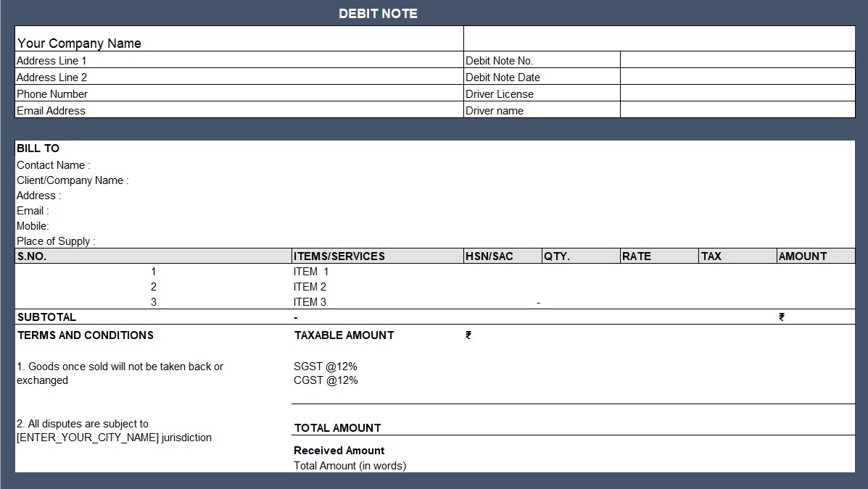
Task: Click the Your Company Name cell
Action: tap(79, 43)
